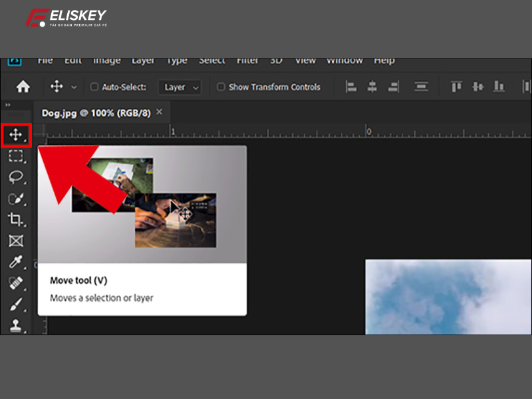The image size is (532, 399).
Task: Enable Show Transform Controls
Action: 220,87
